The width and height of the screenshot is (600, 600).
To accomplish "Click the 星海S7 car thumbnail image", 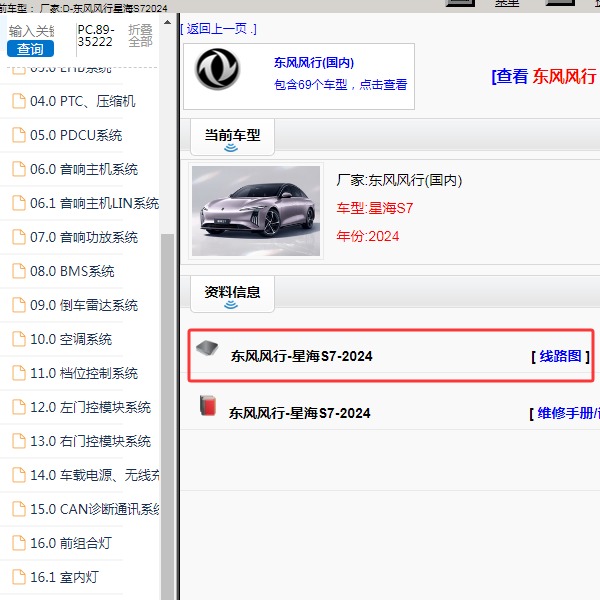I will pyautogui.click(x=256, y=211).
